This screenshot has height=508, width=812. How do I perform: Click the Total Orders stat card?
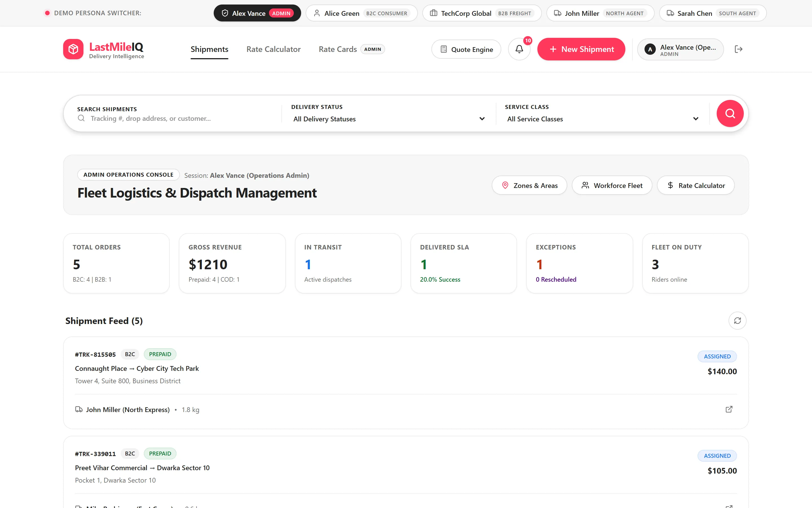116,263
